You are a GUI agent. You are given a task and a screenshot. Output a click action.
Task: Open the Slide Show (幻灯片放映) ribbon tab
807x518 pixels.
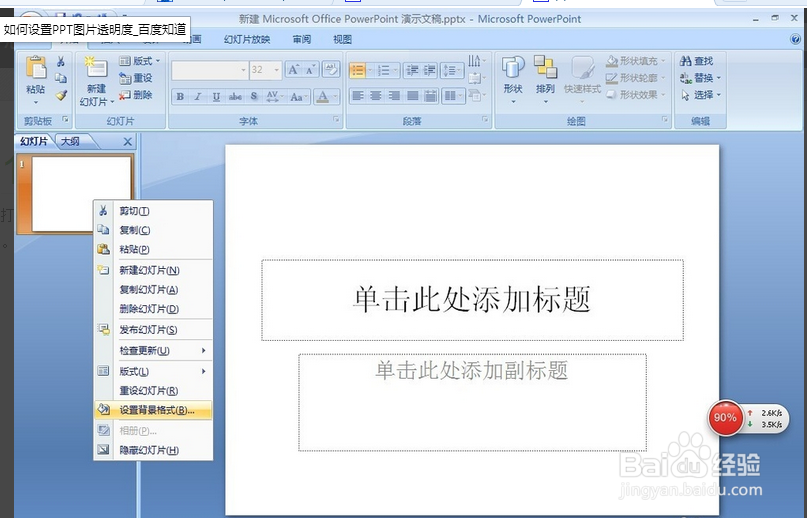(247, 40)
